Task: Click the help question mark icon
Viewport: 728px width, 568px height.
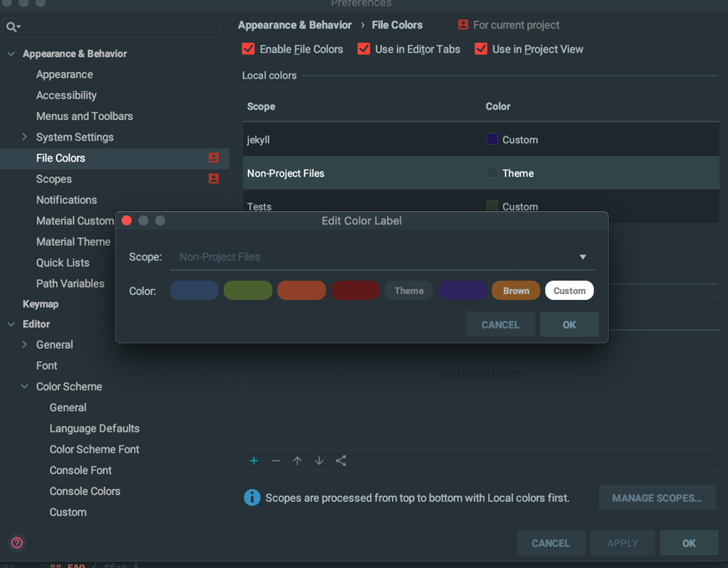Action: coord(15,543)
